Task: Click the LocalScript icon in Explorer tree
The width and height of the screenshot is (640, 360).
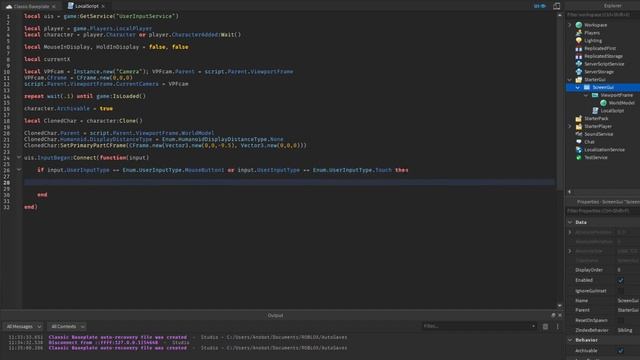Action: (x=595, y=111)
